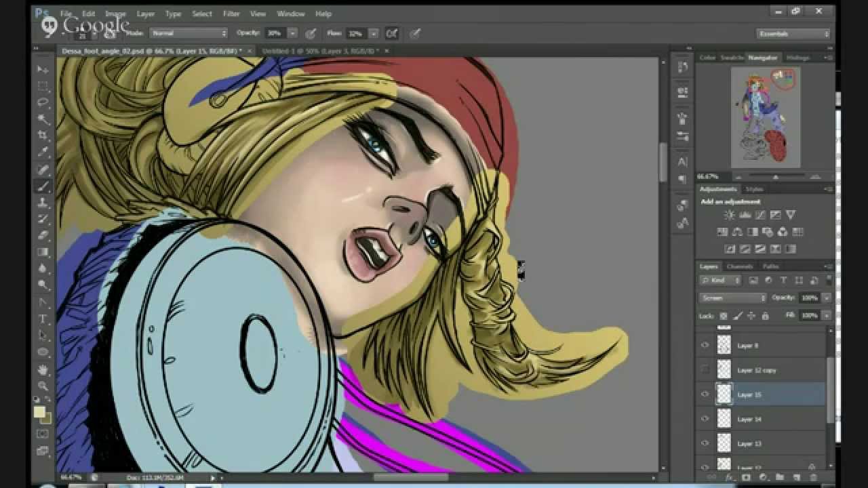The height and width of the screenshot is (488, 868).
Task: Toggle lock all for layer
Action: pos(765,316)
